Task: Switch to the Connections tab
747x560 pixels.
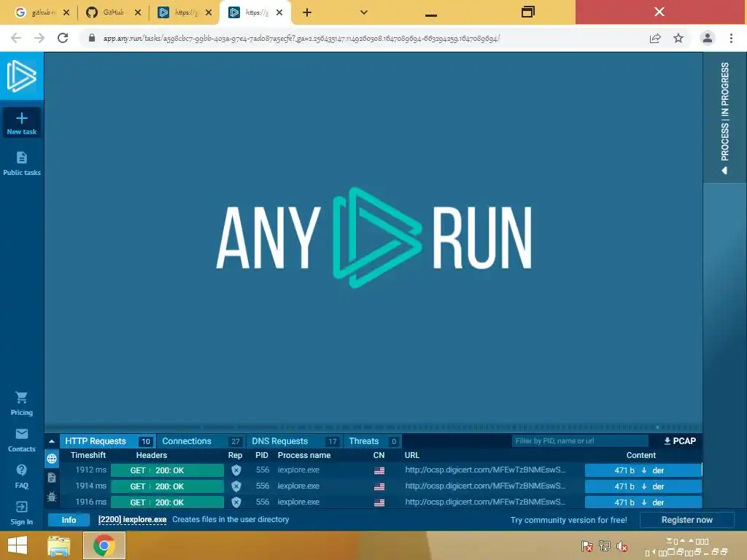Action: click(x=201, y=441)
